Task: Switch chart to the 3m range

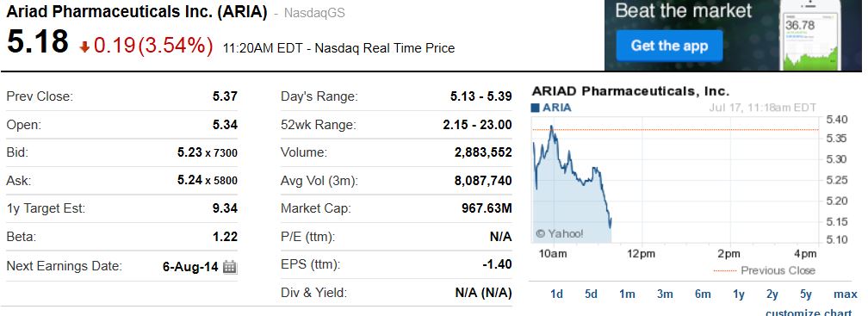Action: [665, 294]
